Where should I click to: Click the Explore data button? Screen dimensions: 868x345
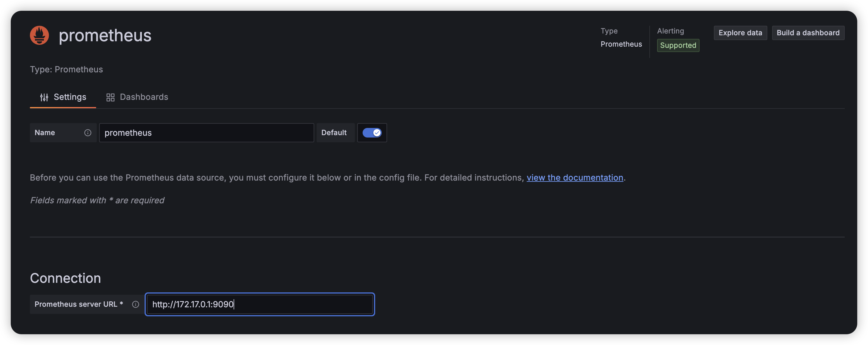[740, 33]
